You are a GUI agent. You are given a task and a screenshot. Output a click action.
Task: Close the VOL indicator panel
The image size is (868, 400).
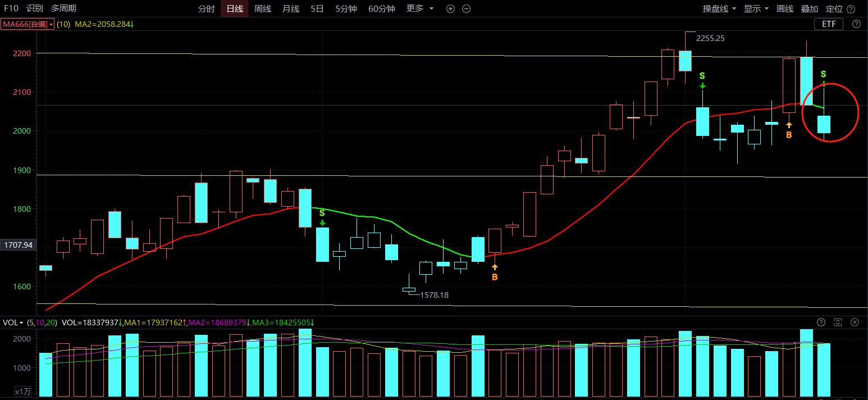click(x=855, y=322)
